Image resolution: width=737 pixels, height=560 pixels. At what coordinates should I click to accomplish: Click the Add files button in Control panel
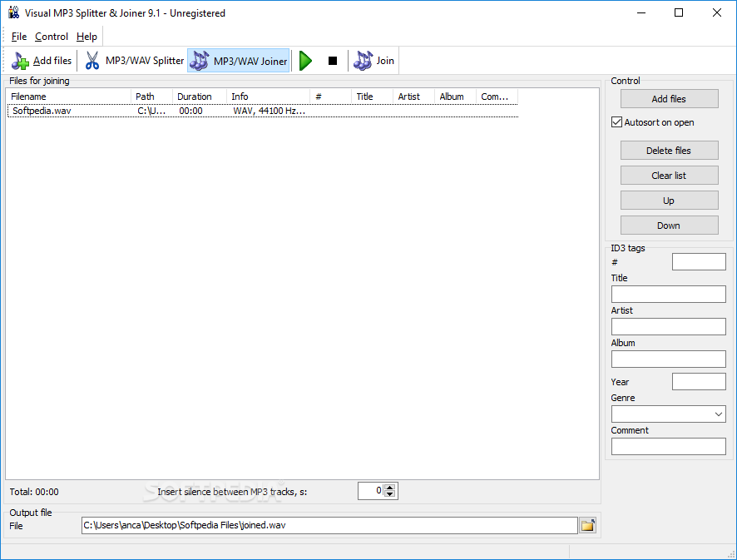[x=669, y=99]
